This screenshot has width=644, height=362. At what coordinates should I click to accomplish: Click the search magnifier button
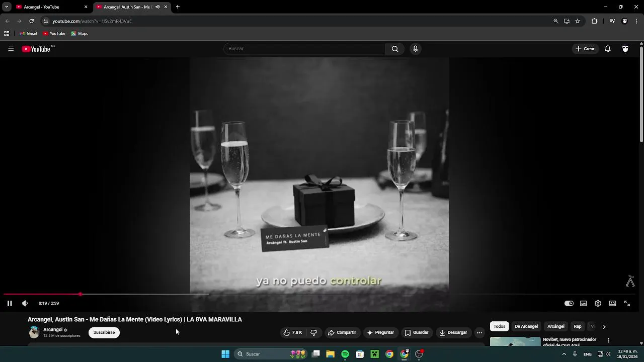(395, 49)
